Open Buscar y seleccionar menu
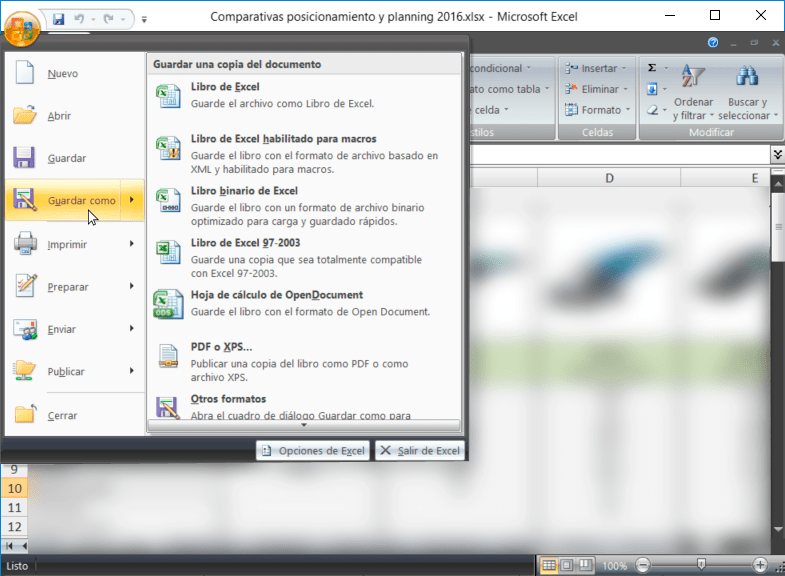Image resolution: width=785 pixels, height=576 pixels. [x=747, y=93]
